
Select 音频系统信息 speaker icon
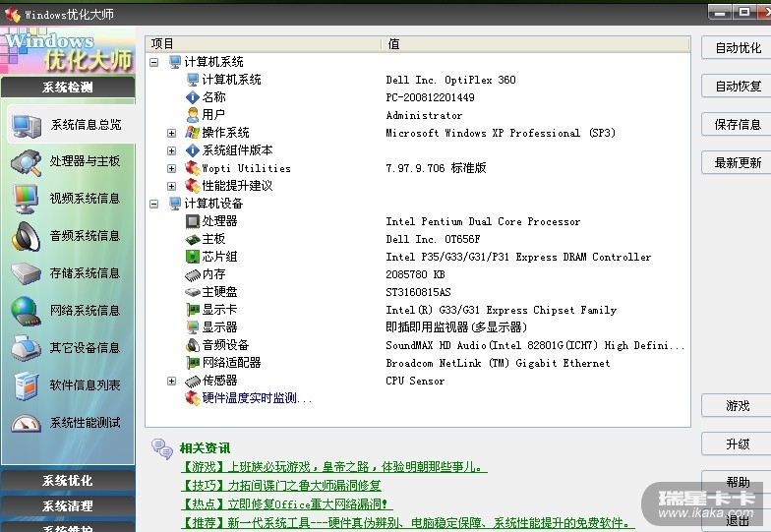click(x=26, y=236)
